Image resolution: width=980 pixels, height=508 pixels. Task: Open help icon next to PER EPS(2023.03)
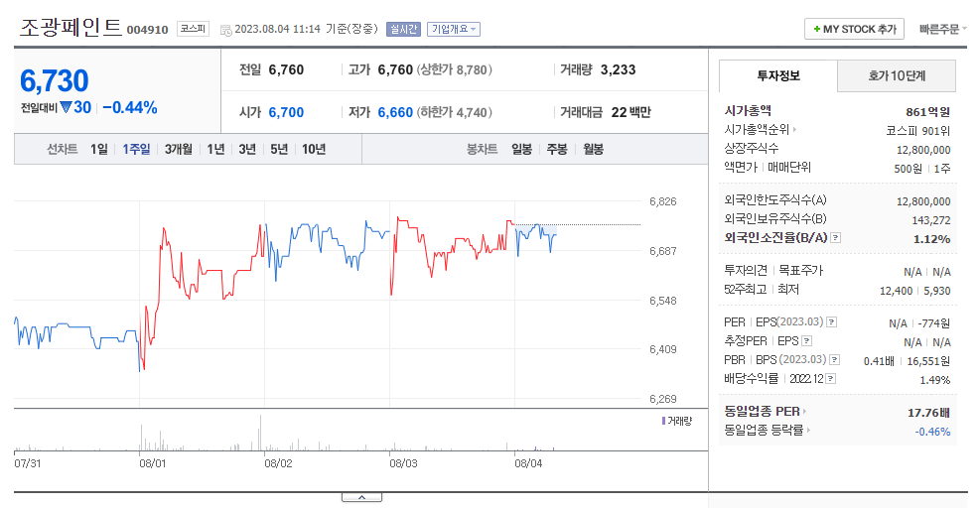tap(831, 322)
